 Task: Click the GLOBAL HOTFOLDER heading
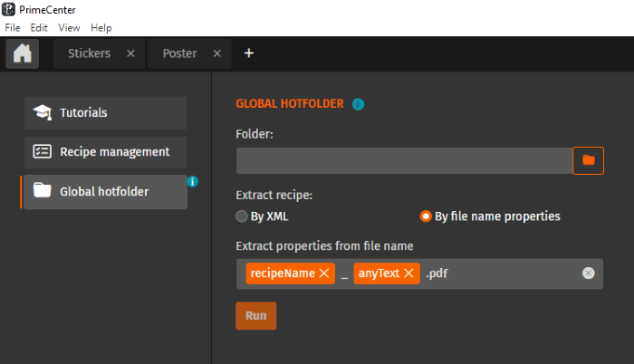(x=290, y=104)
